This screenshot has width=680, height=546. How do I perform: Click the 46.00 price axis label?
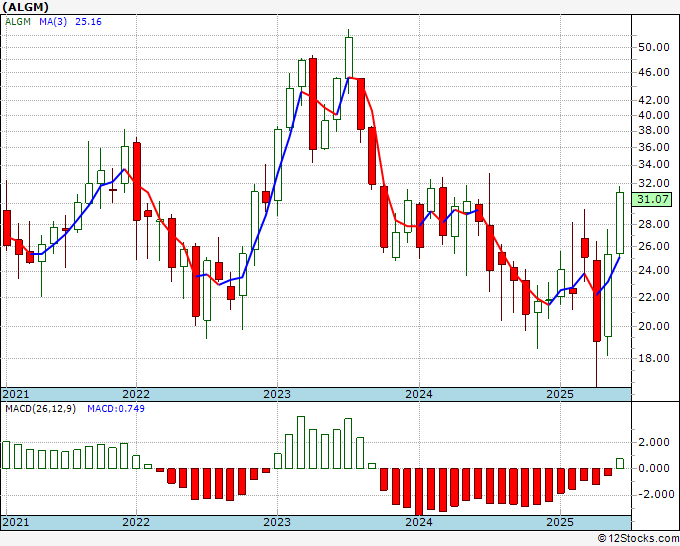click(654, 72)
